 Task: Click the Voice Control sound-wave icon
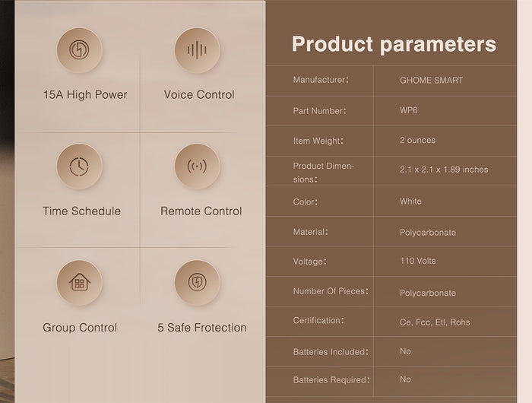197,50
